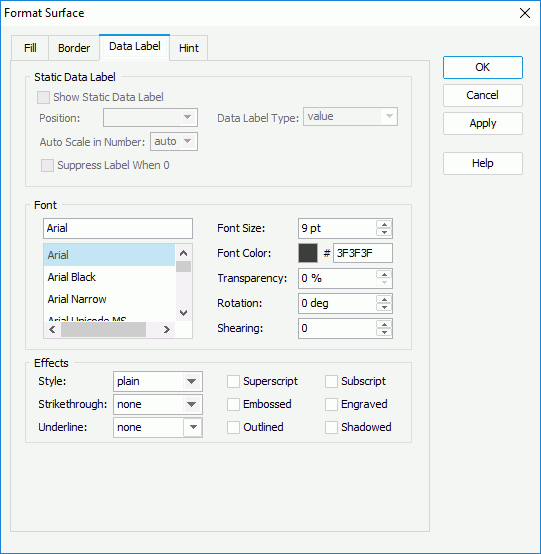Increase Shearing with up arrow
This screenshot has width=541, height=554.
384,324
